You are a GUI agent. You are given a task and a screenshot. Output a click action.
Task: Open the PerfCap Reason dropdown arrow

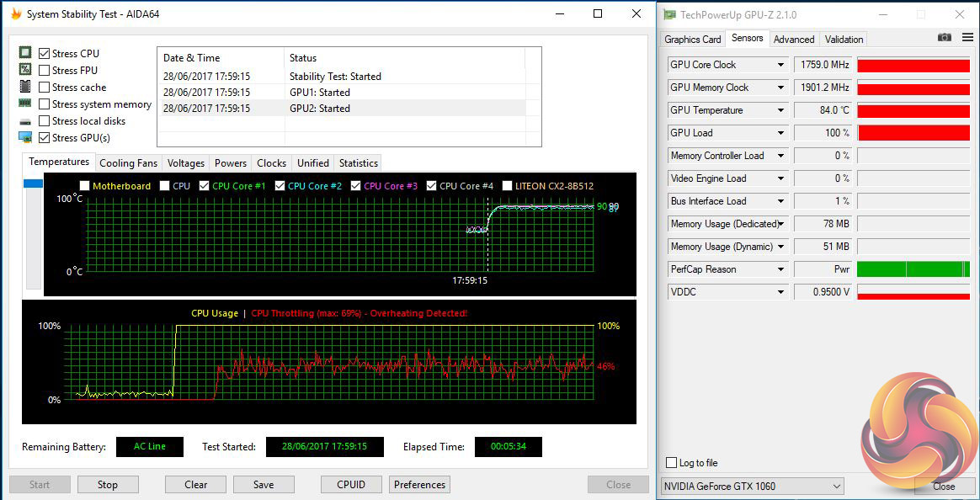click(780, 269)
